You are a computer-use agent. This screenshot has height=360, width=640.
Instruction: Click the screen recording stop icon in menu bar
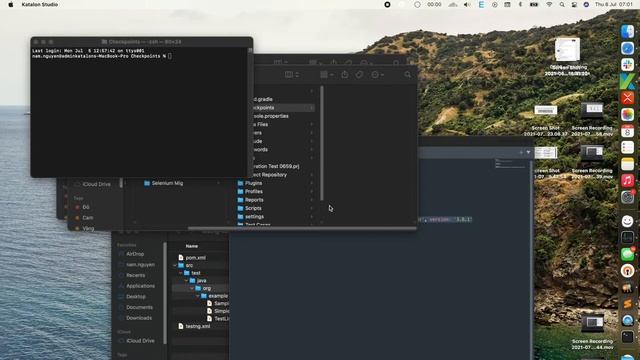387,4
